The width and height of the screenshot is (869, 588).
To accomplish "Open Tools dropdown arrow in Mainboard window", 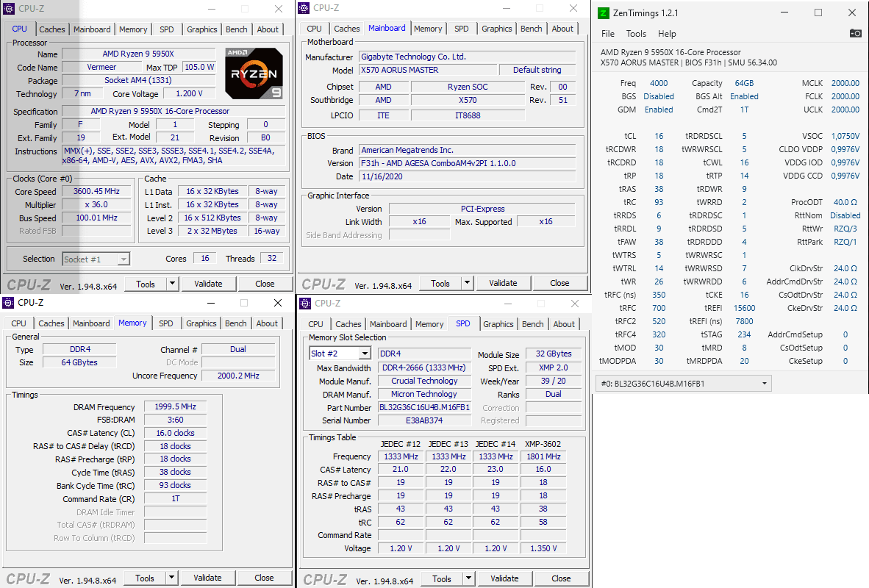I will click(467, 283).
